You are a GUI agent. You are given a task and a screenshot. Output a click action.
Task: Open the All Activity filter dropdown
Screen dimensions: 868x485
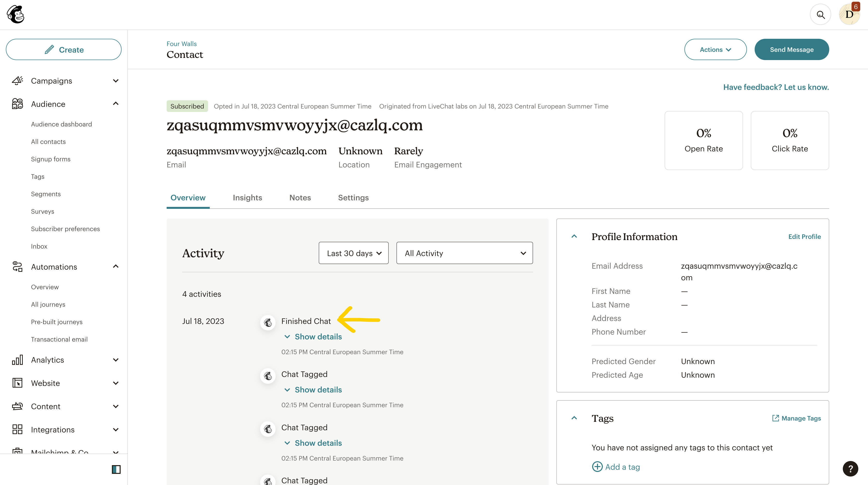pos(464,253)
